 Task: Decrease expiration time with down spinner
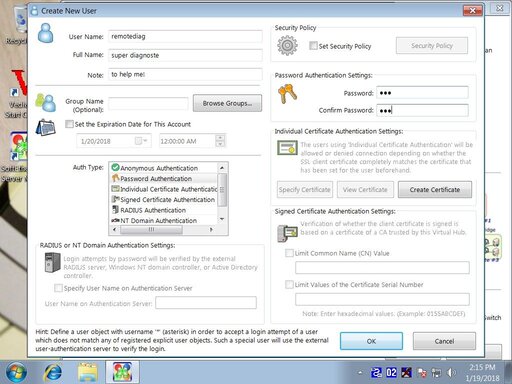(x=220, y=144)
